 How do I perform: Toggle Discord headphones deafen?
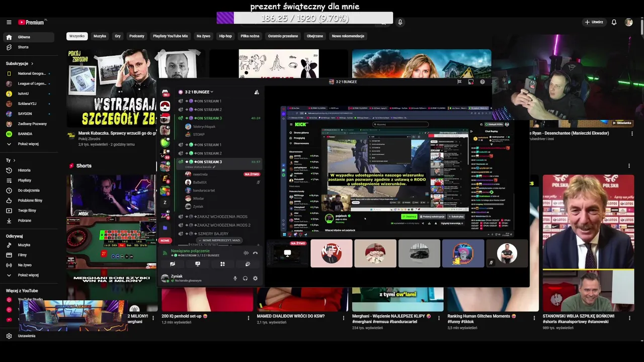(245, 279)
